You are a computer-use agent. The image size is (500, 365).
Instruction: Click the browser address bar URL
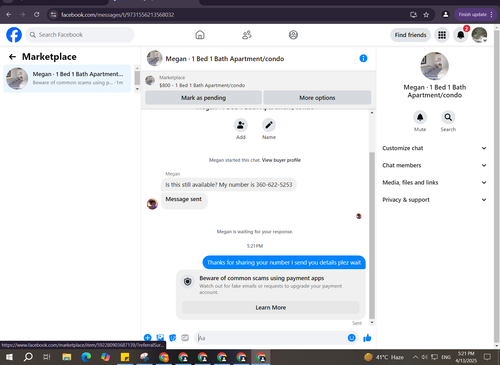117,14
